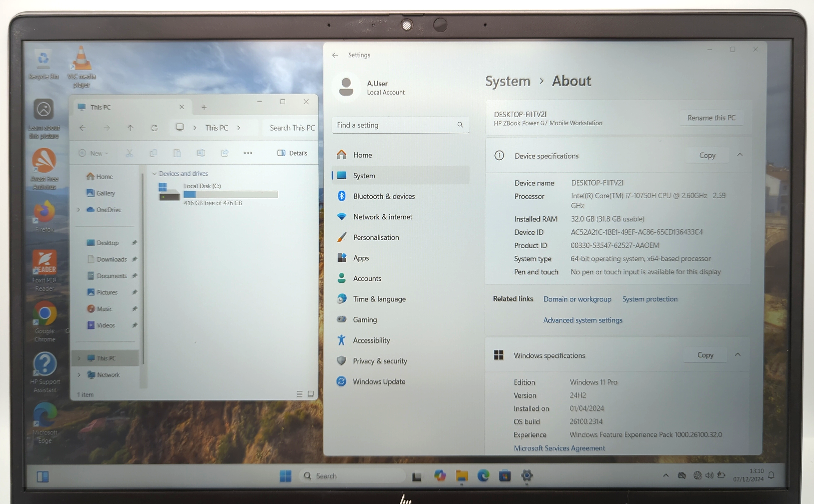
Task: Click the Copy icon in Explorer toolbar
Action: click(x=153, y=153)
